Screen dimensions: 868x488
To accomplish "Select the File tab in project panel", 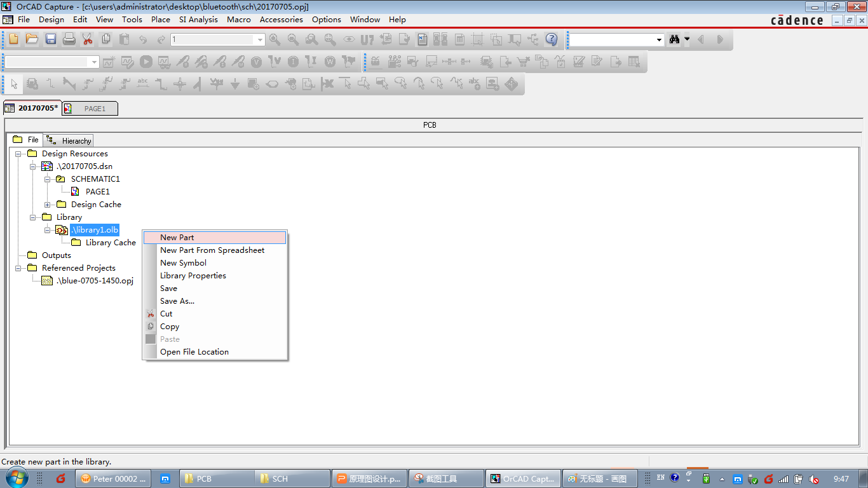I will [26, 140].
